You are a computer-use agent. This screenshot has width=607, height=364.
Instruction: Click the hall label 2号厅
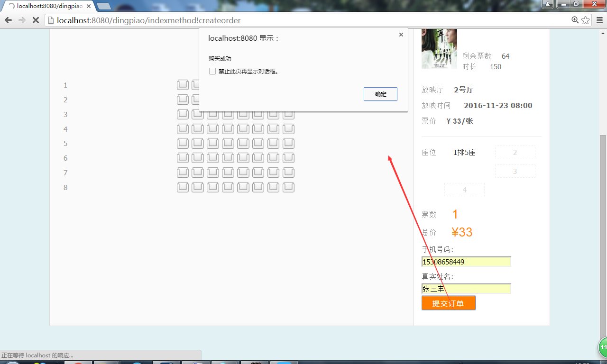[x=463, y=90]
